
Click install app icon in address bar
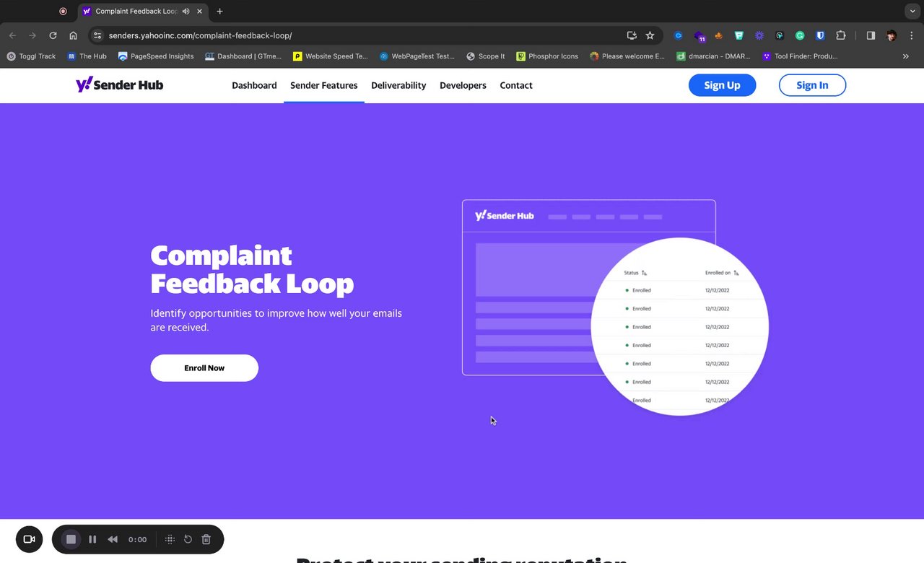point(632,35)
